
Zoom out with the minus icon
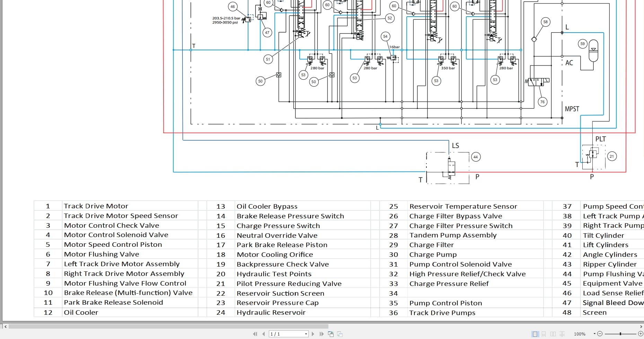tap(600, 334)
